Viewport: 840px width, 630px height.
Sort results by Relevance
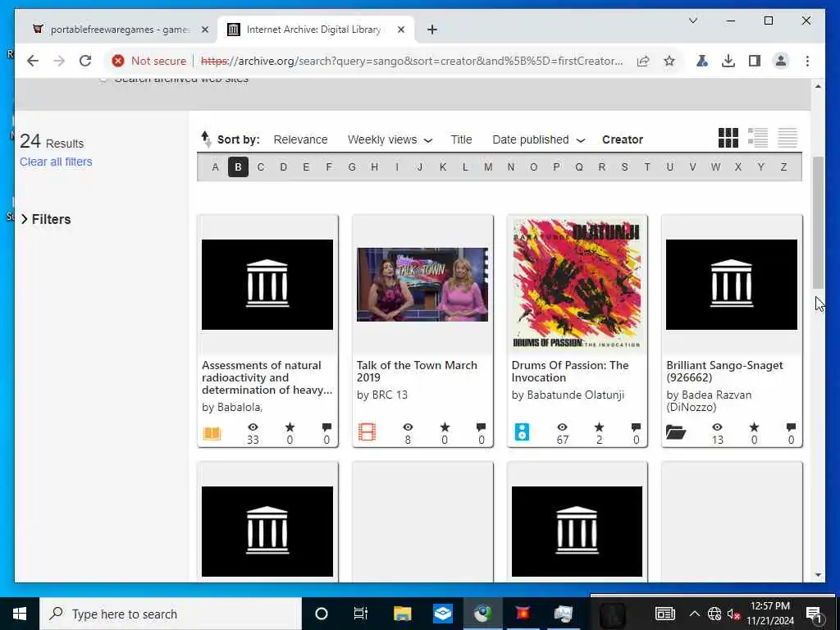(x=300, y=139)
